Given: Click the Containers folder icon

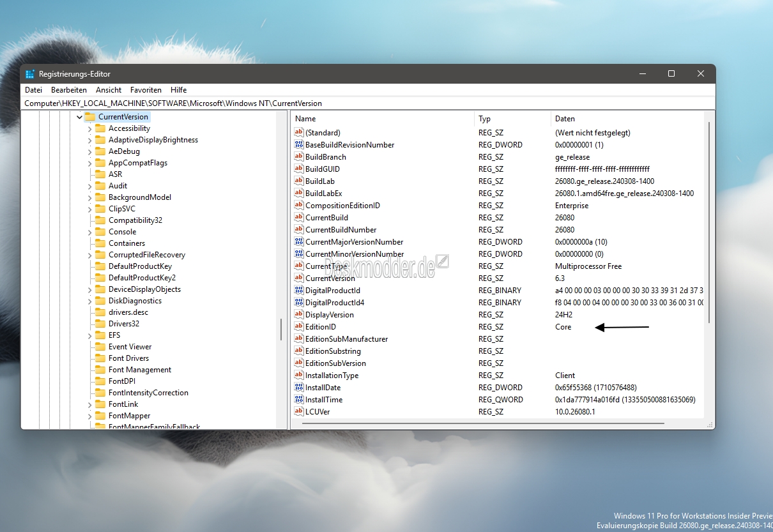Looking at the screenshot, I should (x=100, y=243).
